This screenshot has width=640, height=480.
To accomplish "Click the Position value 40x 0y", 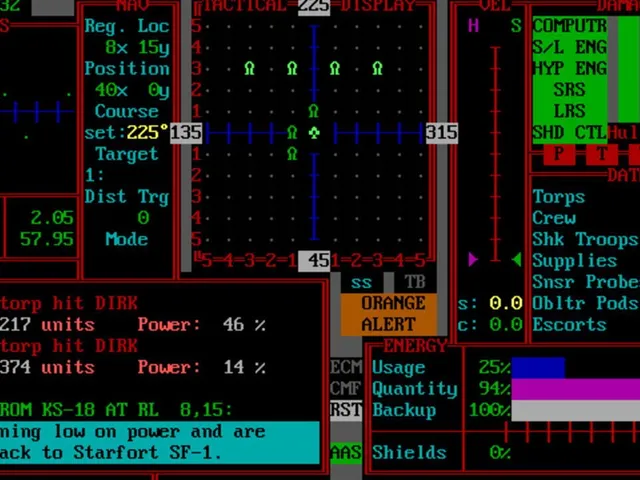I will 132,90.
